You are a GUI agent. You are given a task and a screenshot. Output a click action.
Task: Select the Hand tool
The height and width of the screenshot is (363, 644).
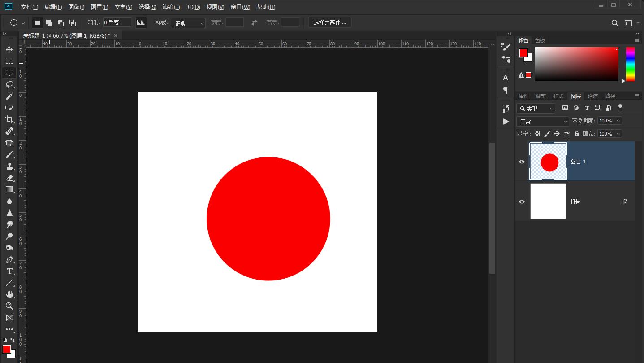coord(9,294)
